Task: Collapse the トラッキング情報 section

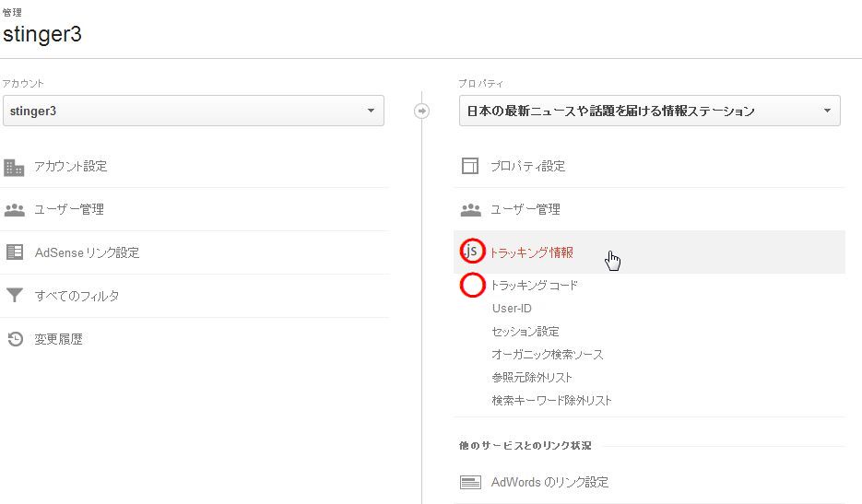Action: (649, 252)
